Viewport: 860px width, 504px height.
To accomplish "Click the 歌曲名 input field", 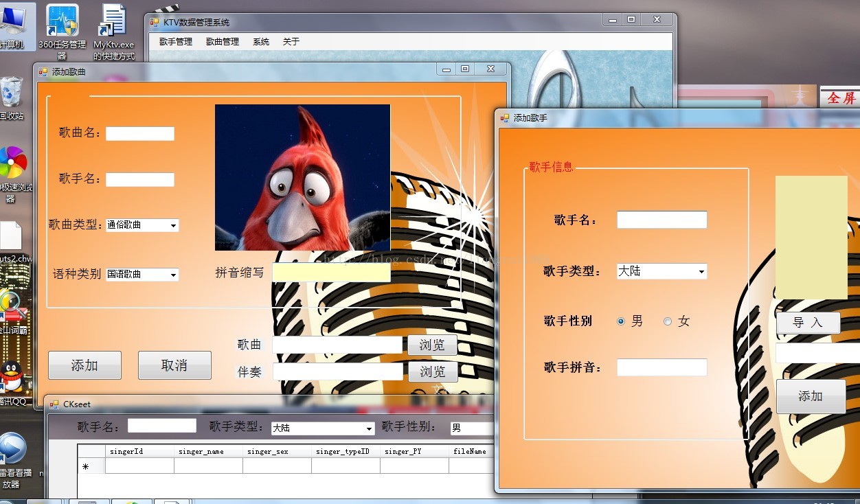I will tap(140, 133).
